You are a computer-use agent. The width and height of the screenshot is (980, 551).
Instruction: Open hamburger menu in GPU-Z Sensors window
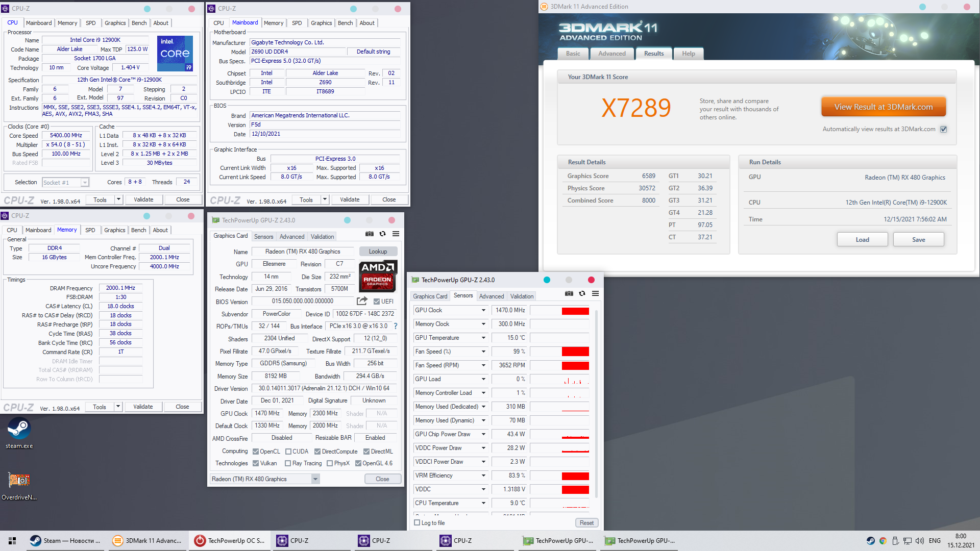point(595,293)
